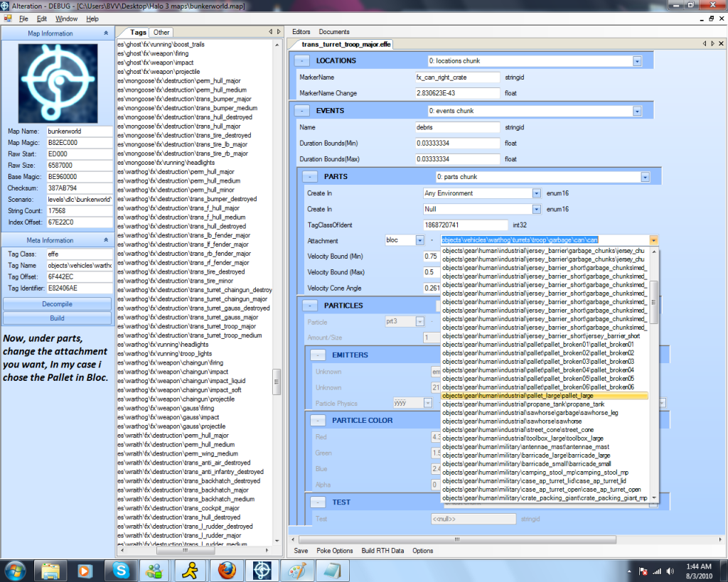Open Firefox from the taskbar
Viewport: 728px width, 582px height.
(227, 571)
